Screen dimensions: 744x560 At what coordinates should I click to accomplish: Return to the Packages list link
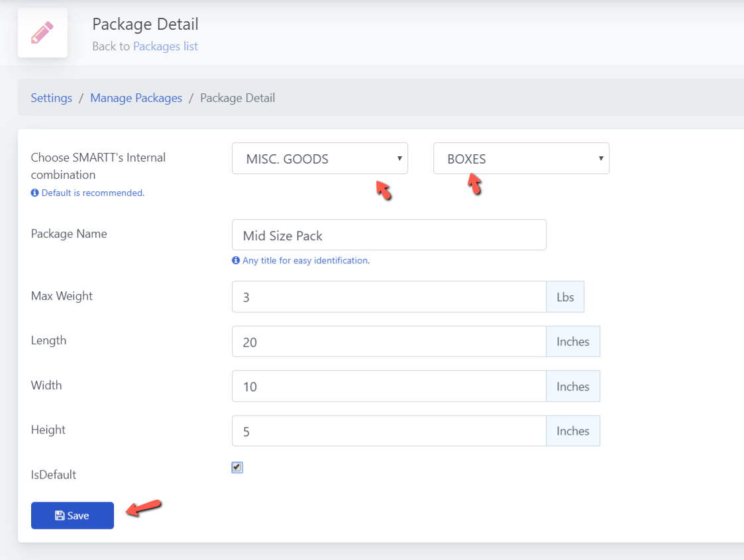pos(165,46)
